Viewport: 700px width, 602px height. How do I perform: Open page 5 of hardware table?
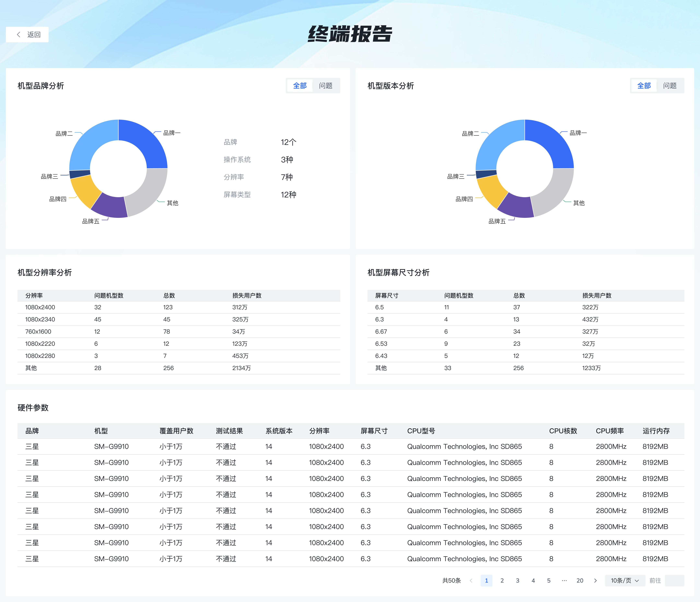(x=549, y=580)
